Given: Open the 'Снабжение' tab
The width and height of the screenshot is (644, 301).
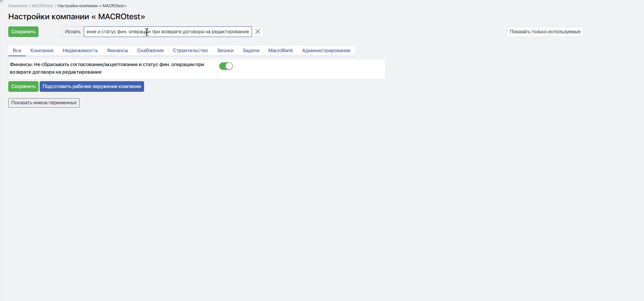Looking at the screenshot, I should point(150,51).
